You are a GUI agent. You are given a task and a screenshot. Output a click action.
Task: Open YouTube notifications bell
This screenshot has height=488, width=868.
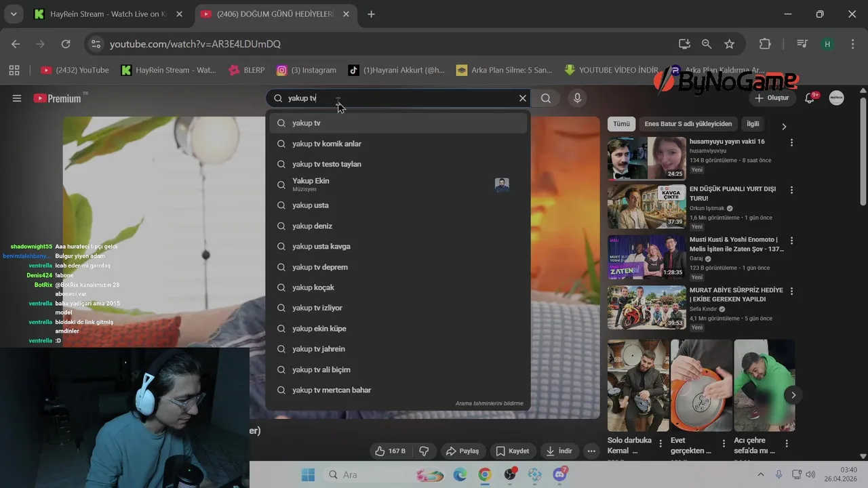(x=810, y=98)
